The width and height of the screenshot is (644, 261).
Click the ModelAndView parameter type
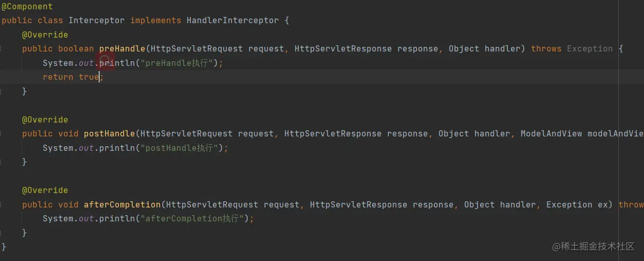551,134
